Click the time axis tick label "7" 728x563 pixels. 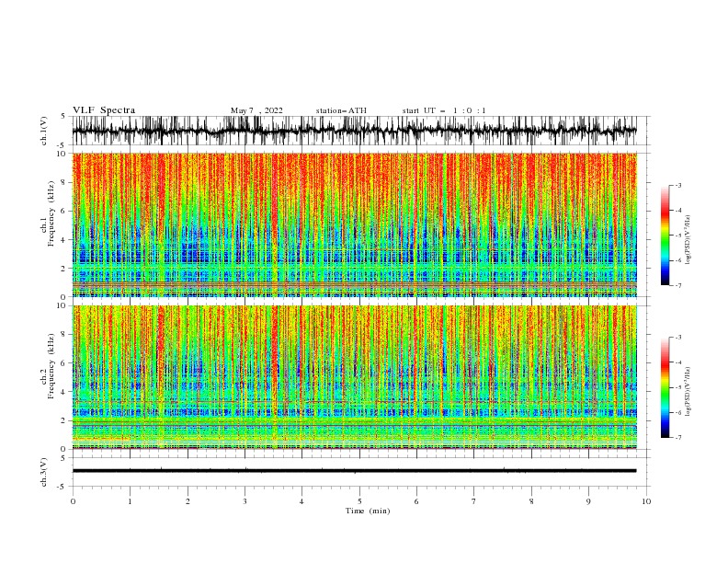[x=474, y=501]
